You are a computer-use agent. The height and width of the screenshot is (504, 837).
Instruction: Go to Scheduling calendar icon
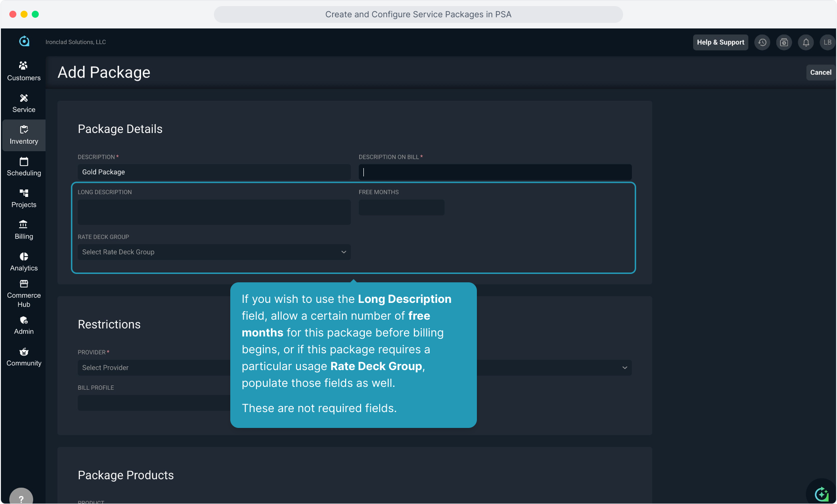23,162
